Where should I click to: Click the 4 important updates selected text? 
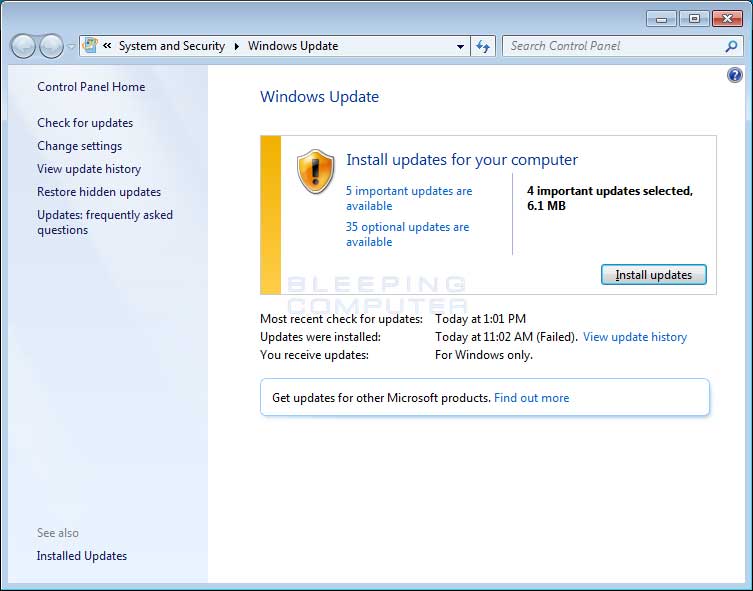pos(610,198)
